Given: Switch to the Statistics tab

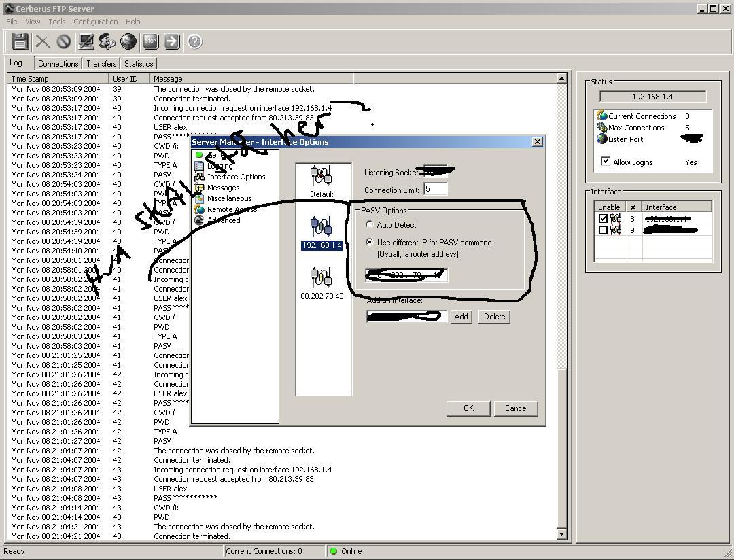Looking at the screenshot, I should click(139, 64).
